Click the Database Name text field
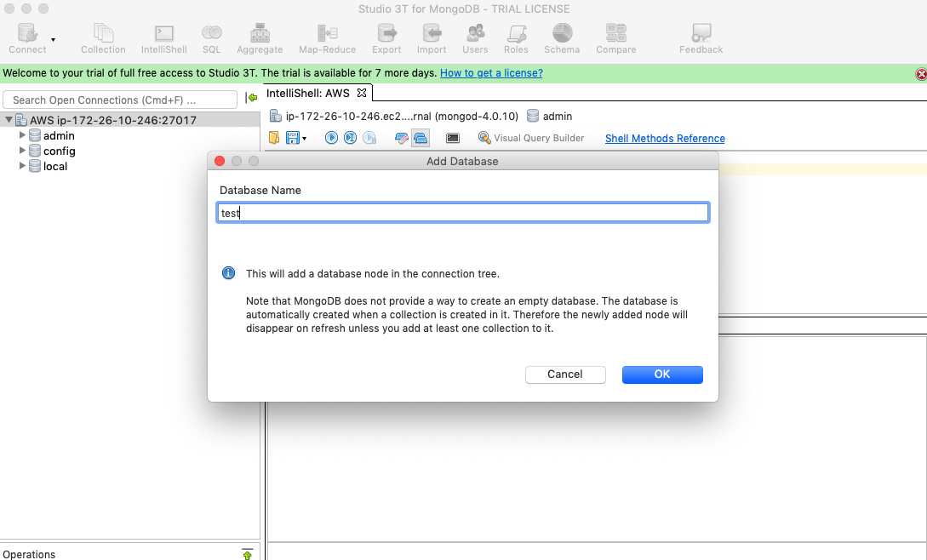This screenshot has width=927, height=560. (463, 212)
